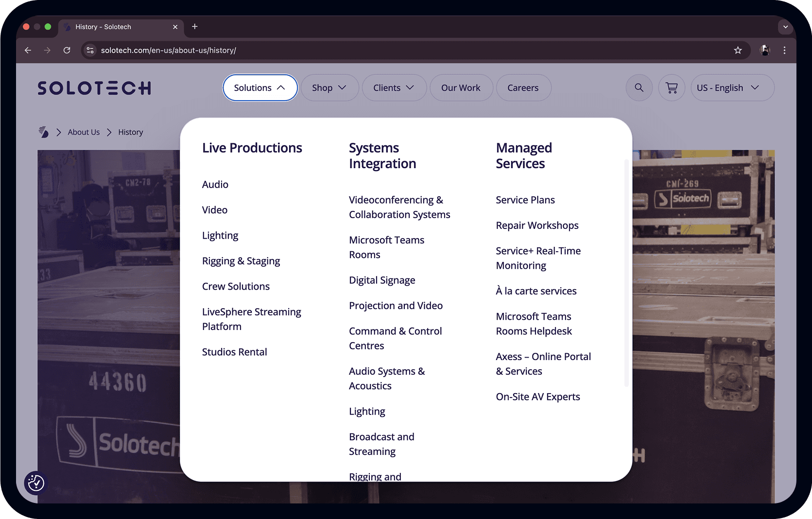Expand the Clients dropdown
Viewport: 812px width, 519px height.
point(394,87)
